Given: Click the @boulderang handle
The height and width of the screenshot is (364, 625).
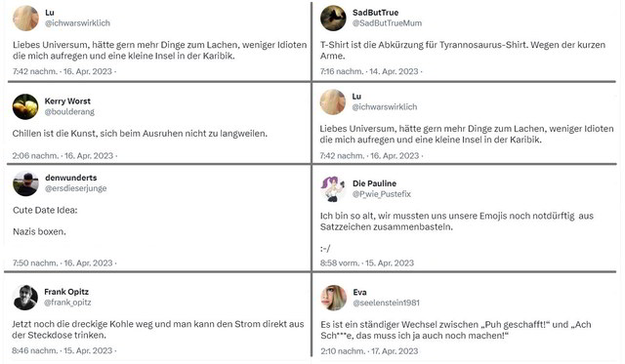Looking at the screenshot, I should pos(69,112).
